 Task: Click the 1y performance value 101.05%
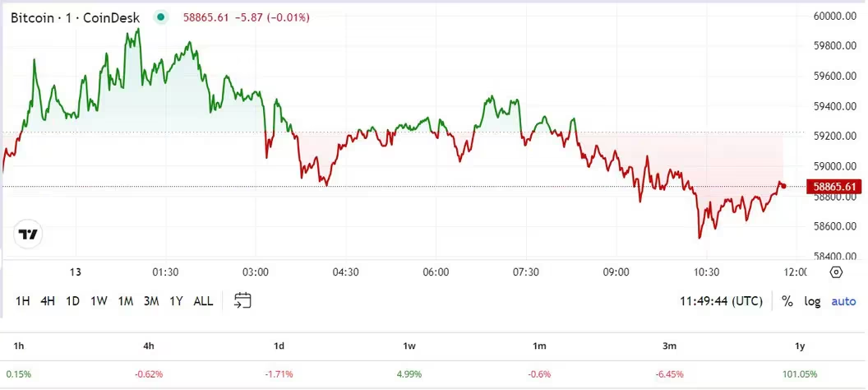pyautogui.click(x=801, y=374)
